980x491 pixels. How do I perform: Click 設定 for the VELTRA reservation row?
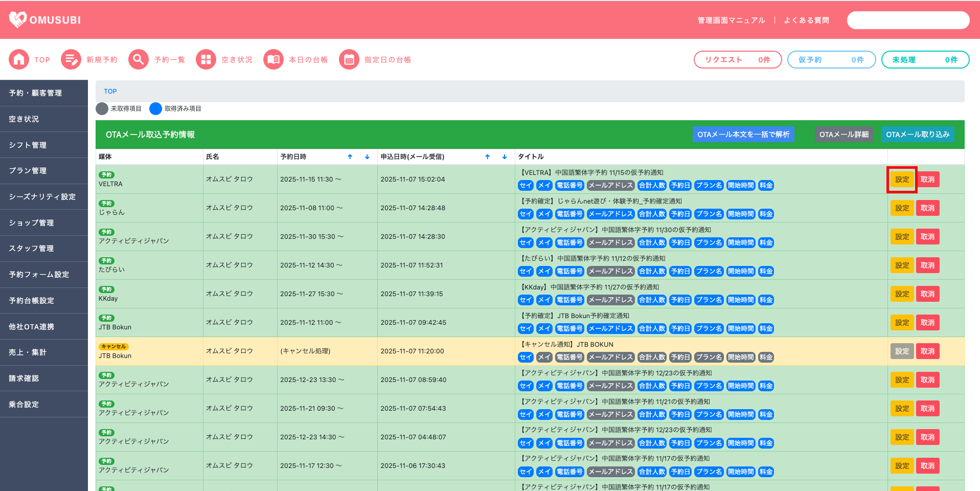point(902,180)
